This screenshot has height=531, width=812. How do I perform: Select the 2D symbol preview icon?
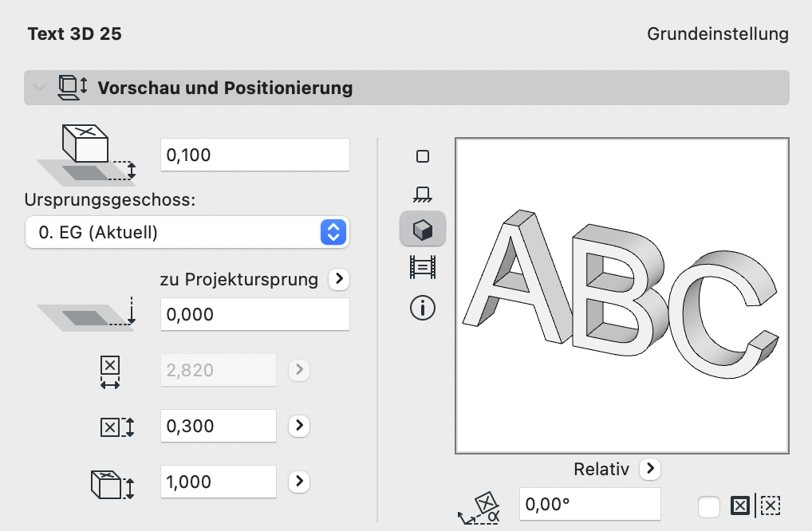(422, 157)
